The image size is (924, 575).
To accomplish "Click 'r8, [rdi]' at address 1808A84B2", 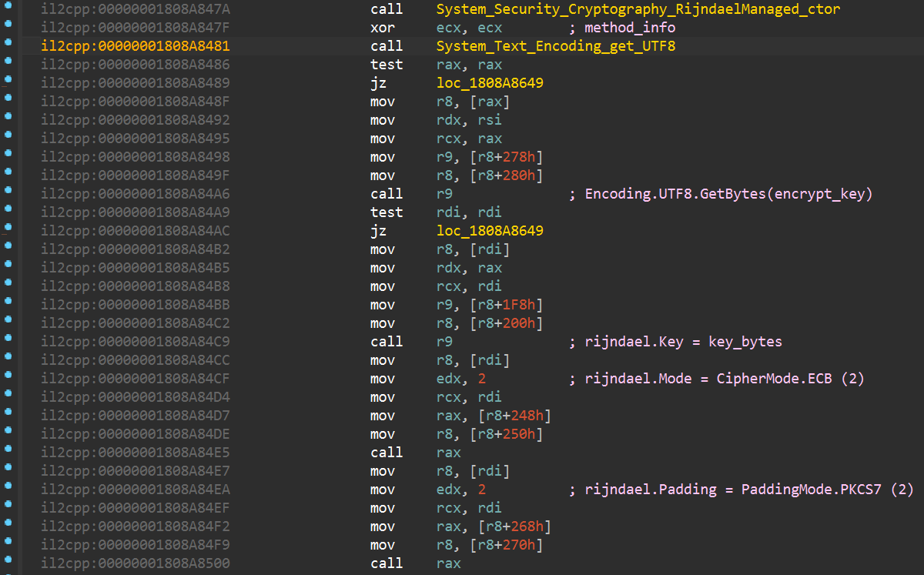I will coord(473,249).
